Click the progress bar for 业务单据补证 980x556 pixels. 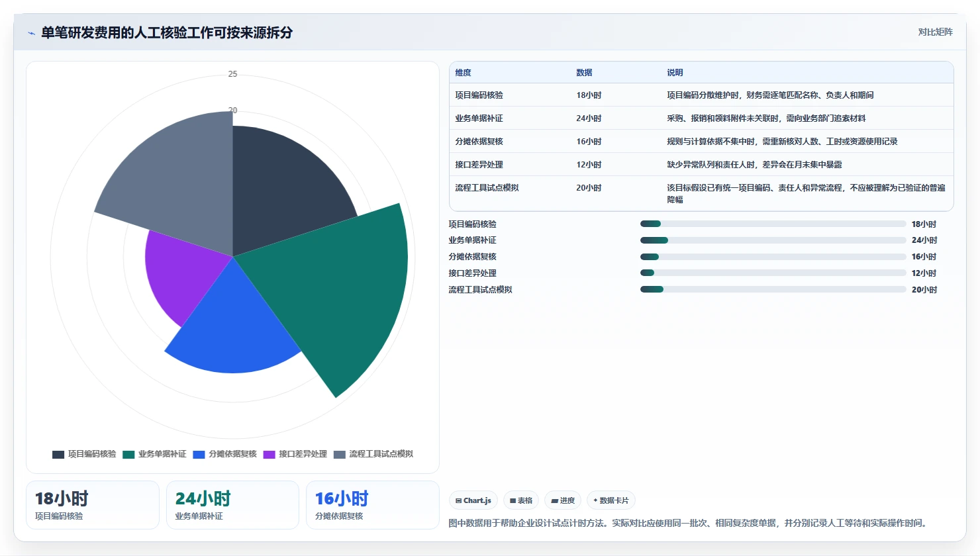773,240
